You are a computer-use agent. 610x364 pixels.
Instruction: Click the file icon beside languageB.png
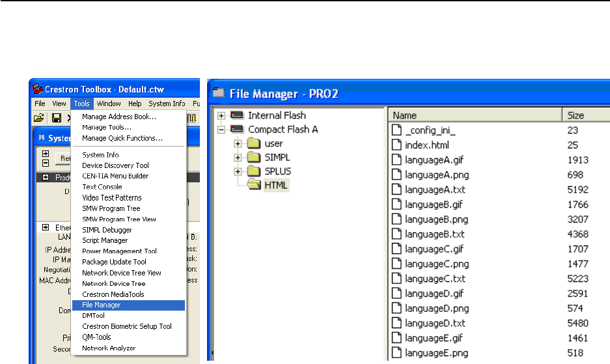pyautogui.click(x=396, y=219)
